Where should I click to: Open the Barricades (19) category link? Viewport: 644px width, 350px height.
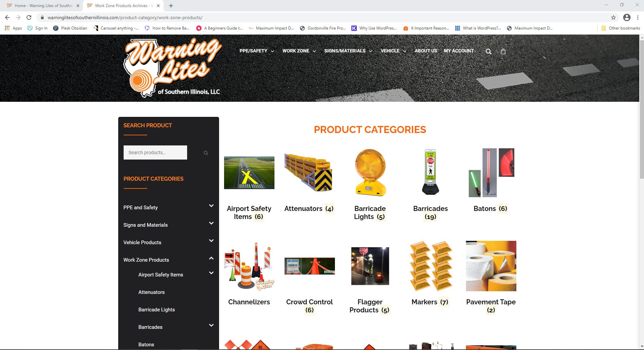tap(430, 213)
